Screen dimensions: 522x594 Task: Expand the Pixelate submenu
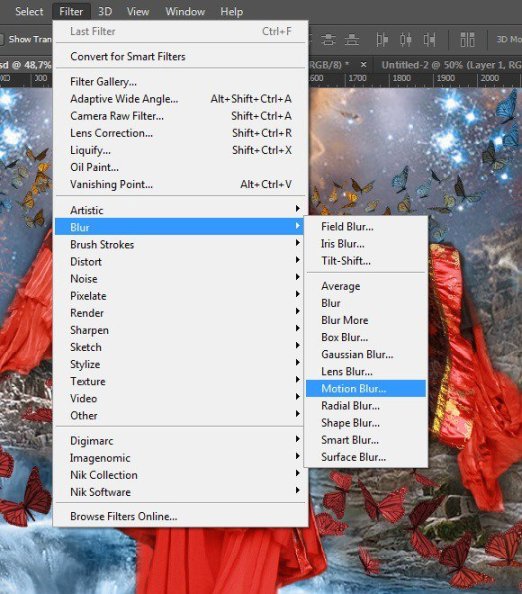pyautogui.click(x=180, y=295)
